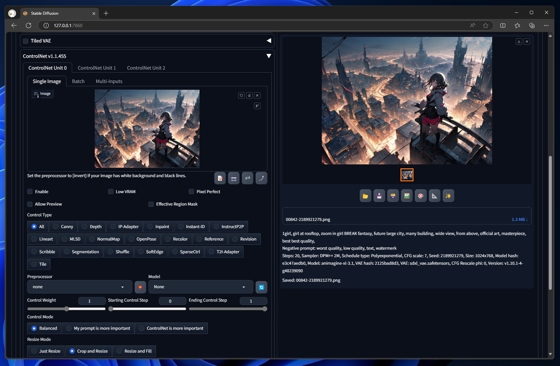Reload the browser page
The image size is (560, 366).
[28, 25]
